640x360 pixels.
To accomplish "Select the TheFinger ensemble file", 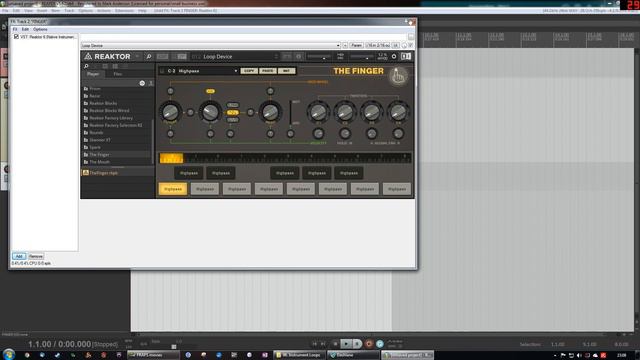I will coord(104,173).
